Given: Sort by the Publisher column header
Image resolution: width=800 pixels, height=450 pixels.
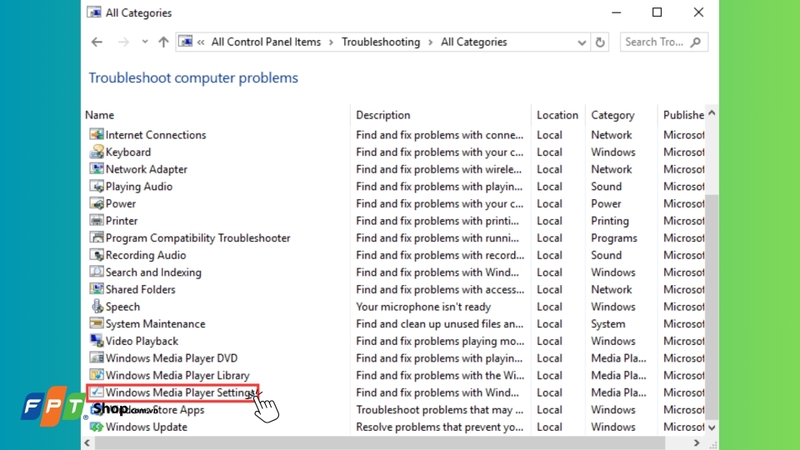Looking at the screenshot, I should 683,115.
